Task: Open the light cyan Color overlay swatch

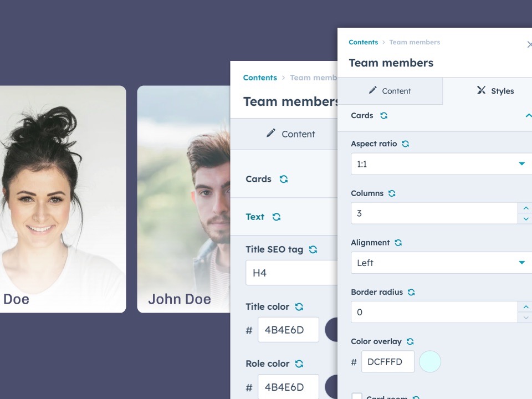Action: (x=430, y=362)
